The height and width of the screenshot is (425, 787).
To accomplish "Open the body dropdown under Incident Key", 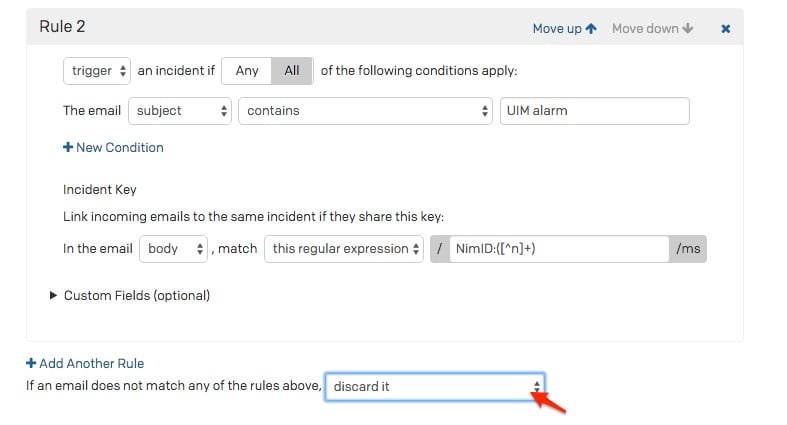I will pos(174,249).
